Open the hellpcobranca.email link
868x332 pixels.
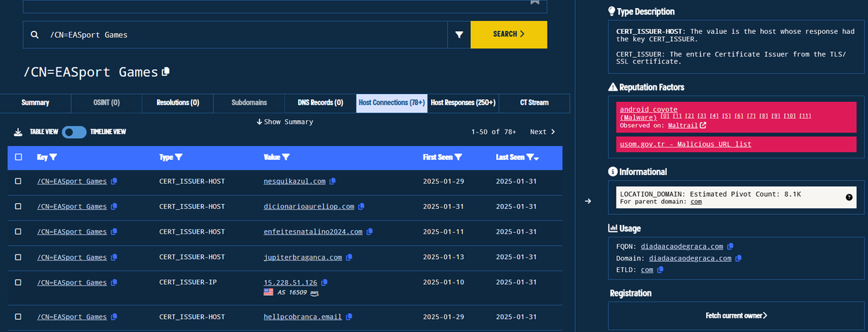point(303,317)
